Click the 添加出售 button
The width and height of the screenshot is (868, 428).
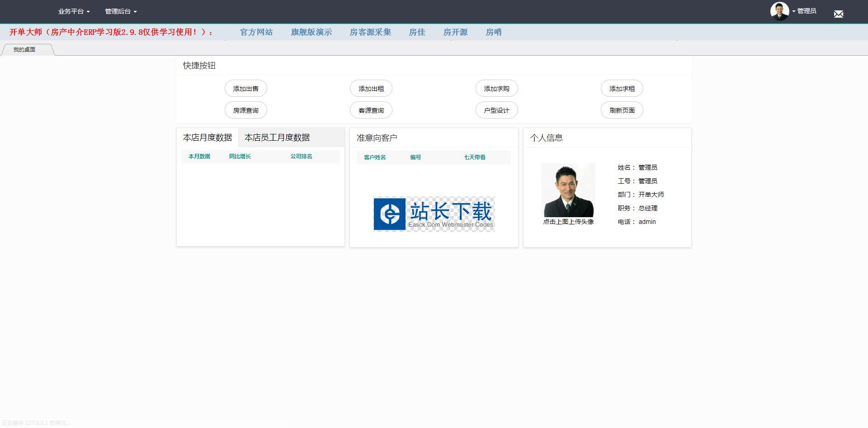246,89
